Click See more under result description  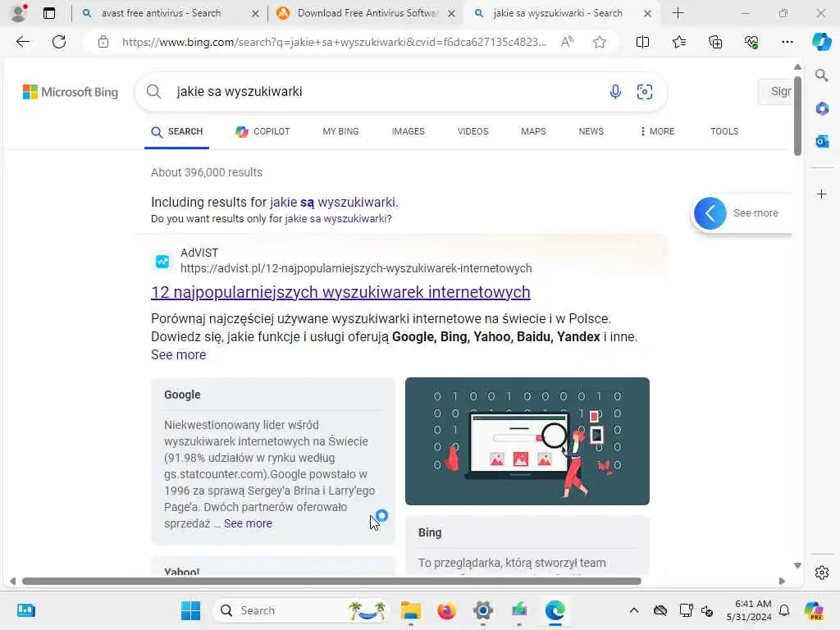(178, 354)
